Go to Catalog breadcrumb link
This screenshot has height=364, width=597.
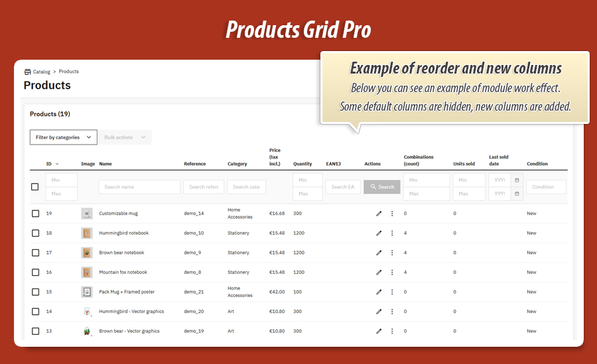pyautogui.click(x=42, y=72)
